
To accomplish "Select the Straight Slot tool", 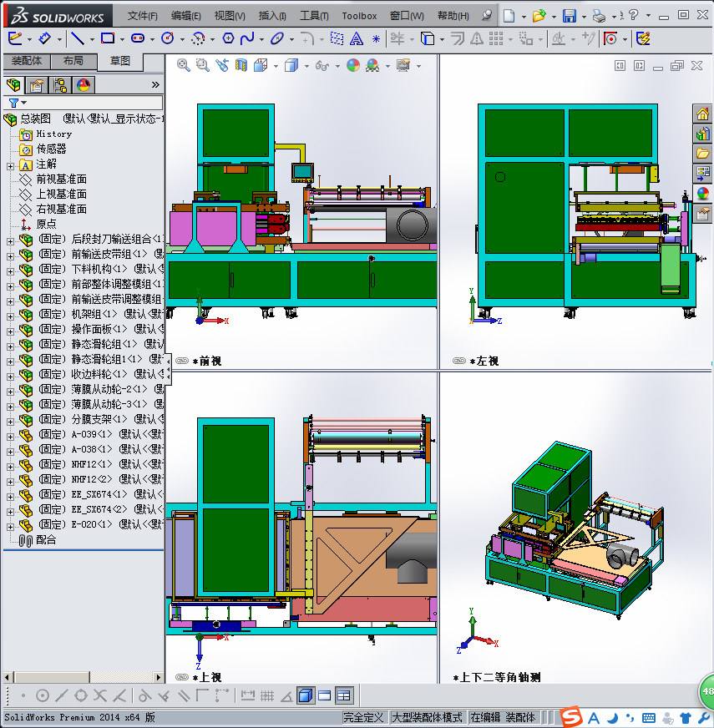I will pyautogui.click(x=138, y=38).
